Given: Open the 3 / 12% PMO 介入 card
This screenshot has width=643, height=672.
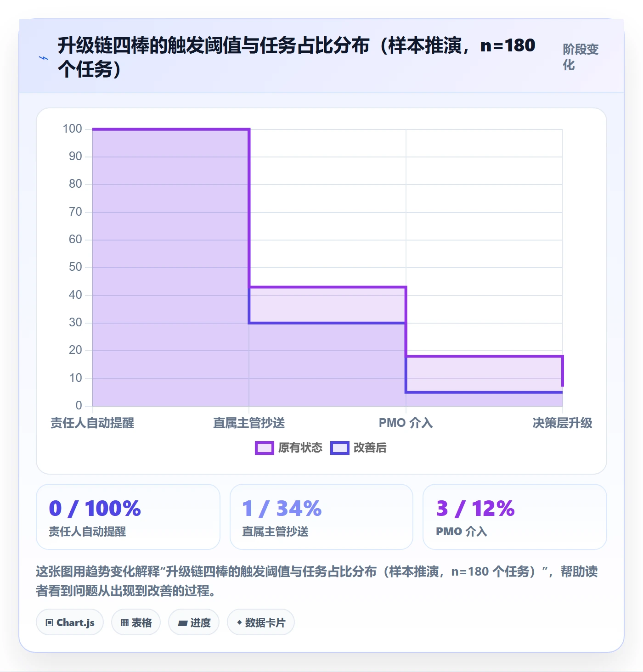Looking at the screenshot, I should pos(515,517).
